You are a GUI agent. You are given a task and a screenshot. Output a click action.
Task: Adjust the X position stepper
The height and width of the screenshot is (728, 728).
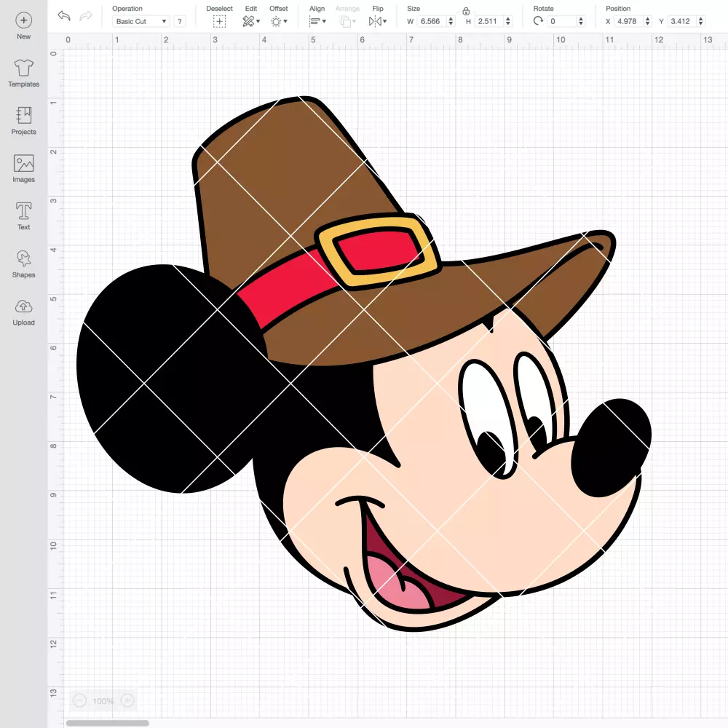tap(648, 21)
